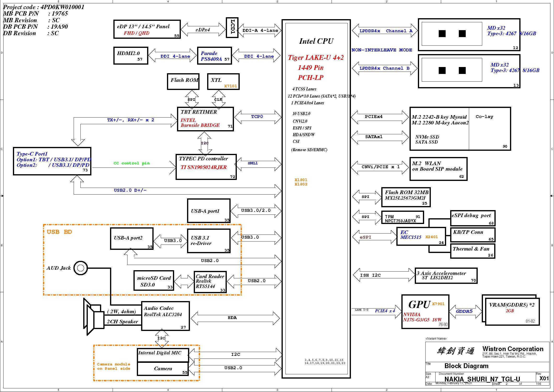Select Card Reader Realtek RTS5144 block
This screenshot has height=392, width=554.
211,282
